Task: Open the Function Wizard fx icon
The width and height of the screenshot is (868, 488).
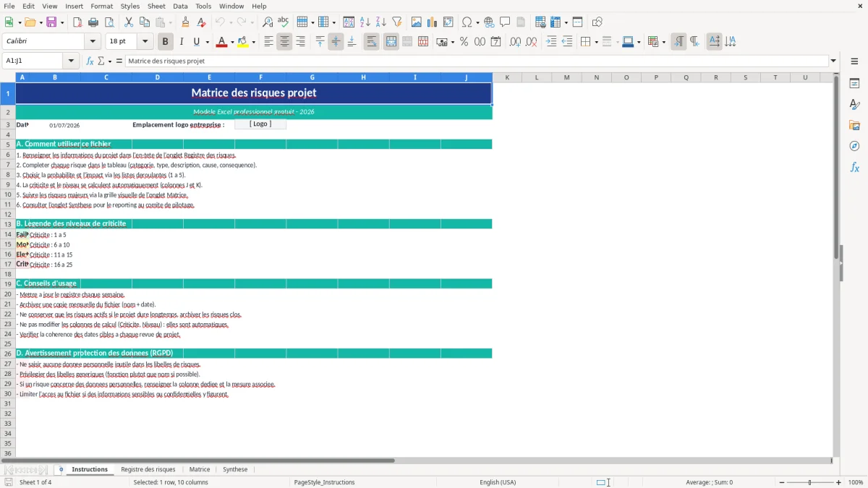Action: (x=90, y=61)
